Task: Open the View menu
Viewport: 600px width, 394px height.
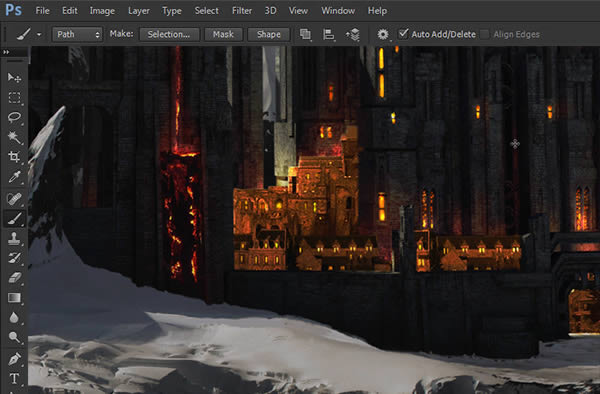Action: point(298,11)
